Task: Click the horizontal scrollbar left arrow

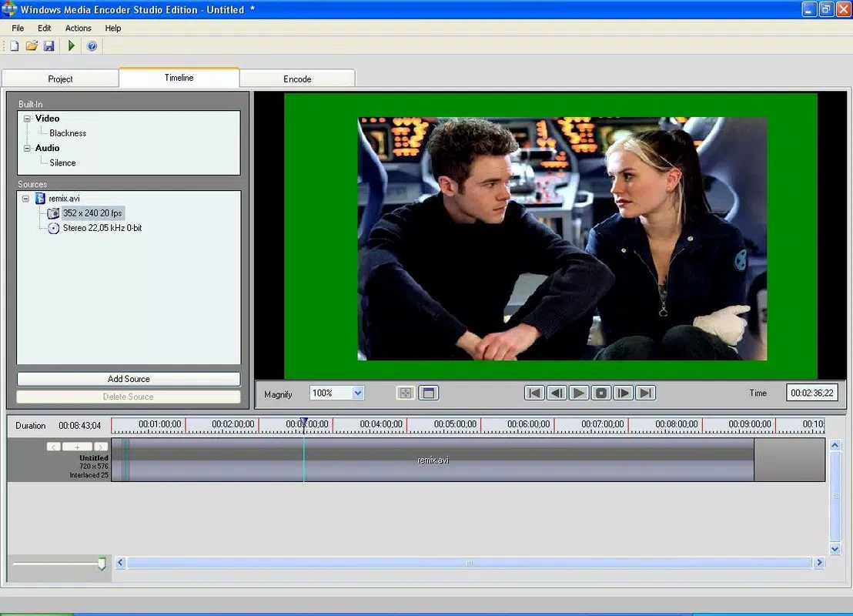Action: point(121,563)
